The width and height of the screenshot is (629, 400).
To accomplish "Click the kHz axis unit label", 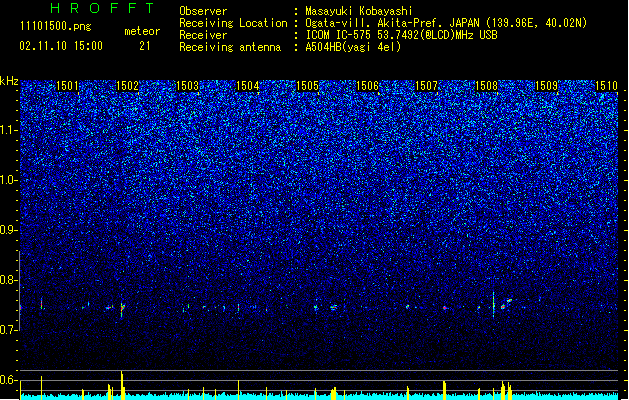I will [9, 81].
